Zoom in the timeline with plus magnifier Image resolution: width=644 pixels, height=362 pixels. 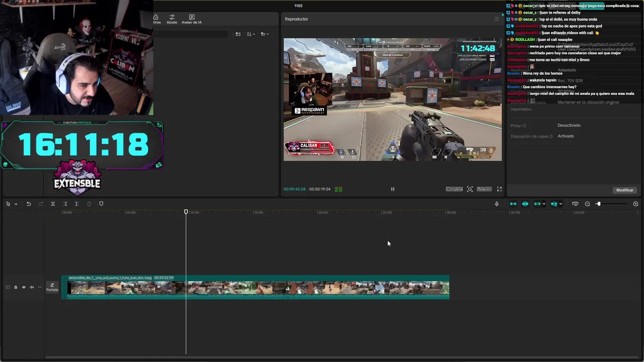coord(635,204)
